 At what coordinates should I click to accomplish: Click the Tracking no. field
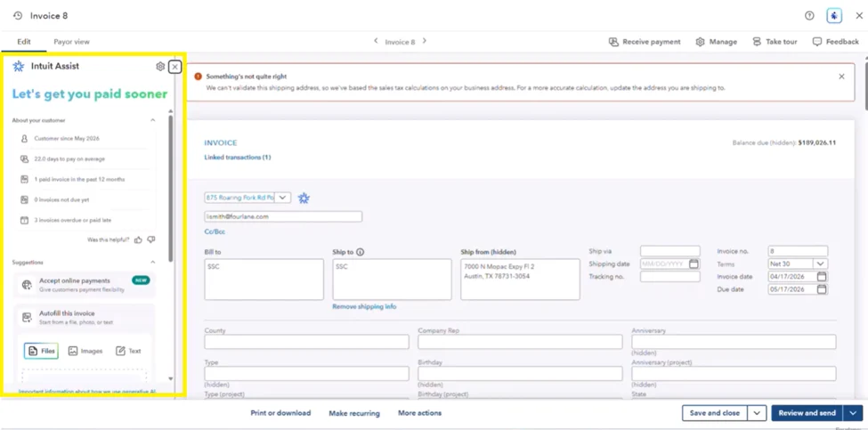tap(669, 276)
